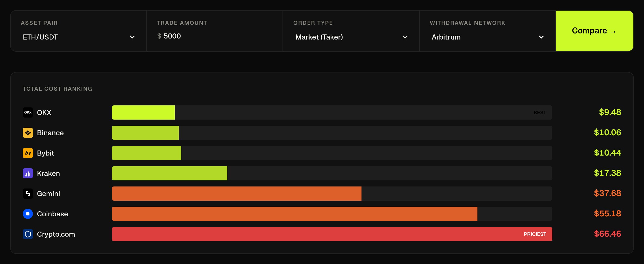
Task: Click the Bybit exchange name
Action: coord(46,153)
